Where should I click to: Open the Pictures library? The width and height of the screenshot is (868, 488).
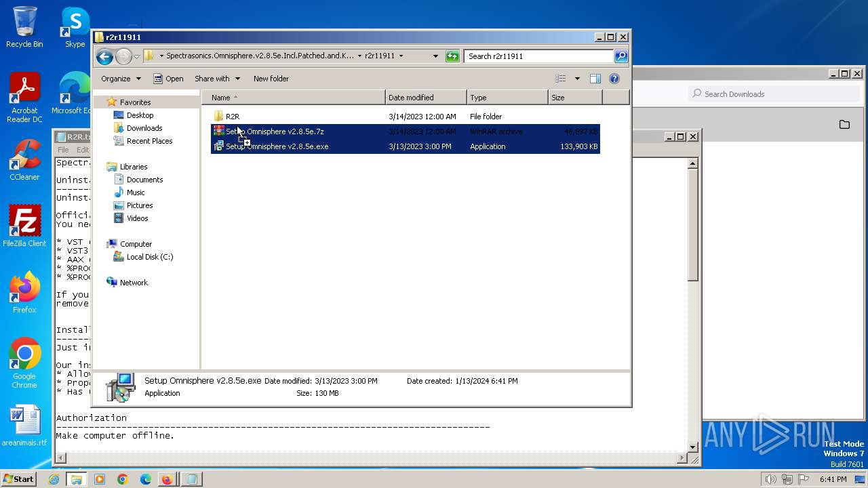[140, 205]
